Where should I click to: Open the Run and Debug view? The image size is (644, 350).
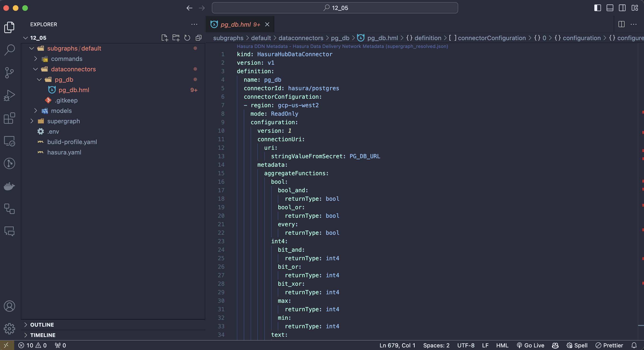click(x=9, y=95)
